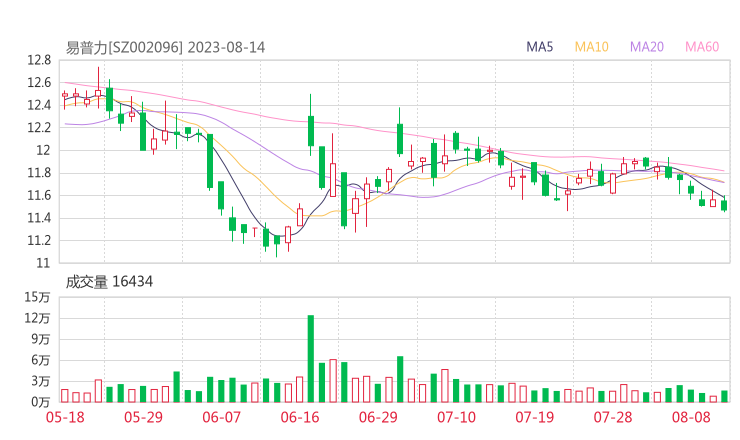
Task: Click the 11.2 price axis label
Action: coord(39,240)
